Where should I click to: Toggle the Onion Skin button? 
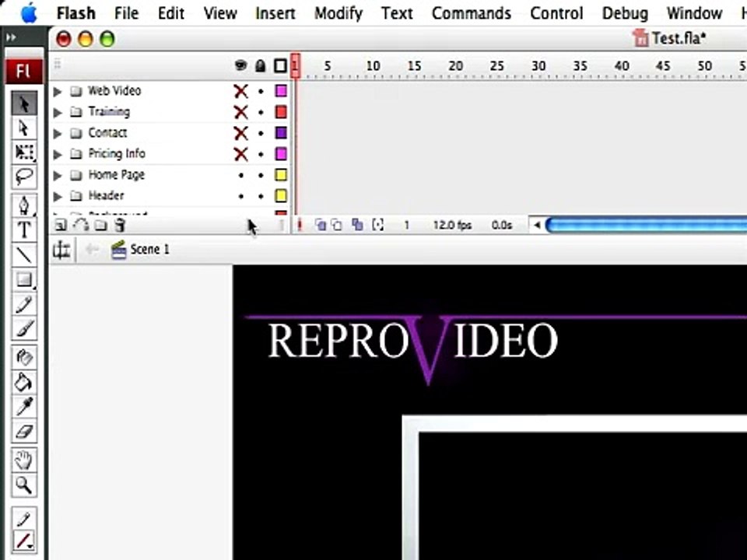pos(321,225)
